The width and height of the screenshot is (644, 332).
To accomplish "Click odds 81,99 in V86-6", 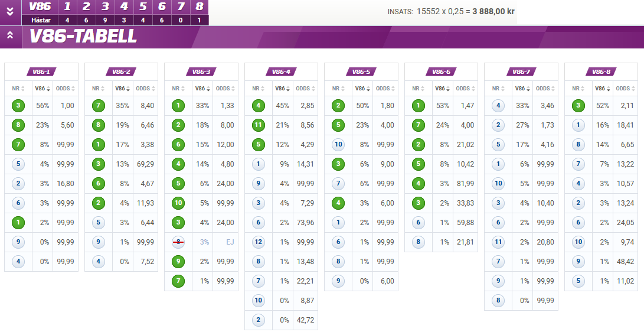I will pos(465,184).
